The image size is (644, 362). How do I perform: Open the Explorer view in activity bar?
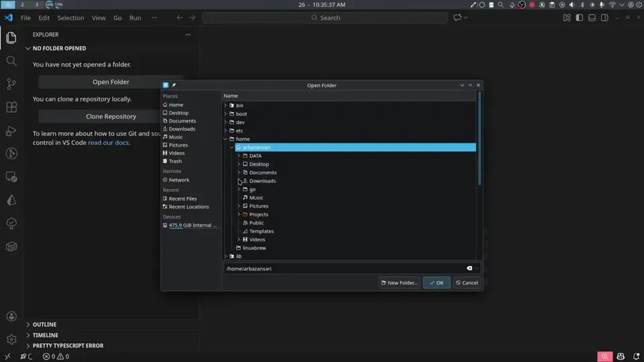[11, 38]
